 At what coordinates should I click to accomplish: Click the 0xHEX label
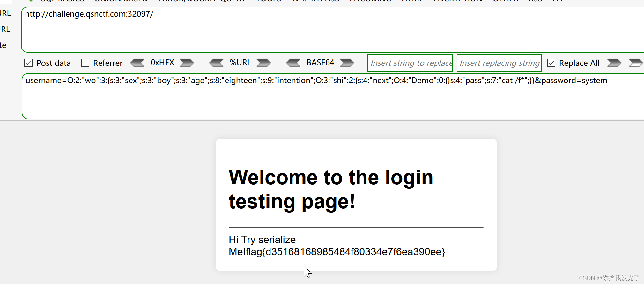click(162, 63)
